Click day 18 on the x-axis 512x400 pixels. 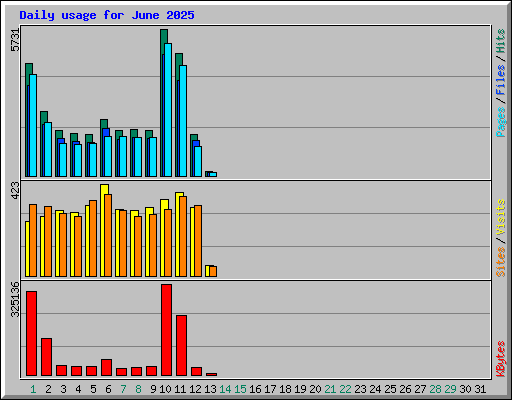coord(285,389)
